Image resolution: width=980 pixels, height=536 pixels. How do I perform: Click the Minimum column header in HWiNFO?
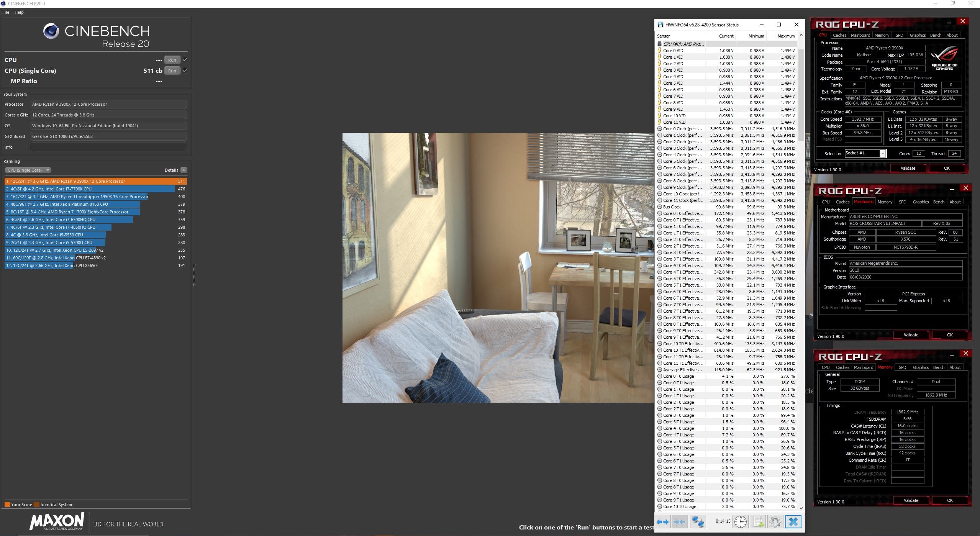pyautogui.click(x=751, y=36)
